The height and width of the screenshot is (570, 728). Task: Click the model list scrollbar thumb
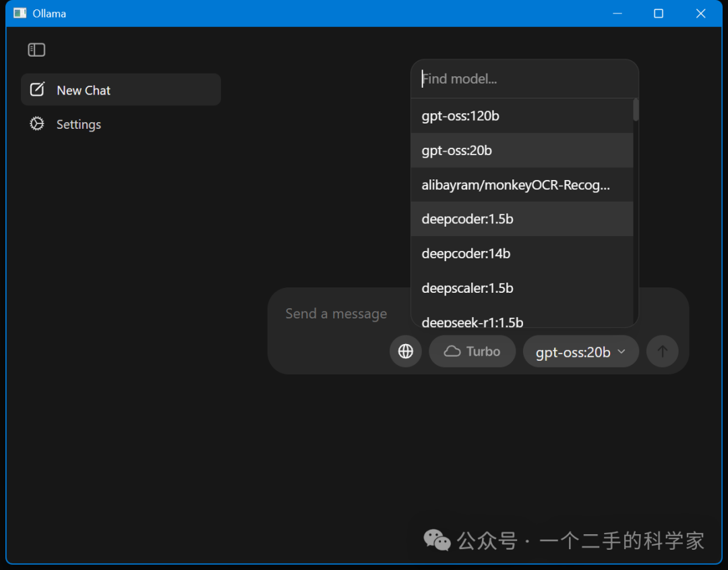point(636,110)
